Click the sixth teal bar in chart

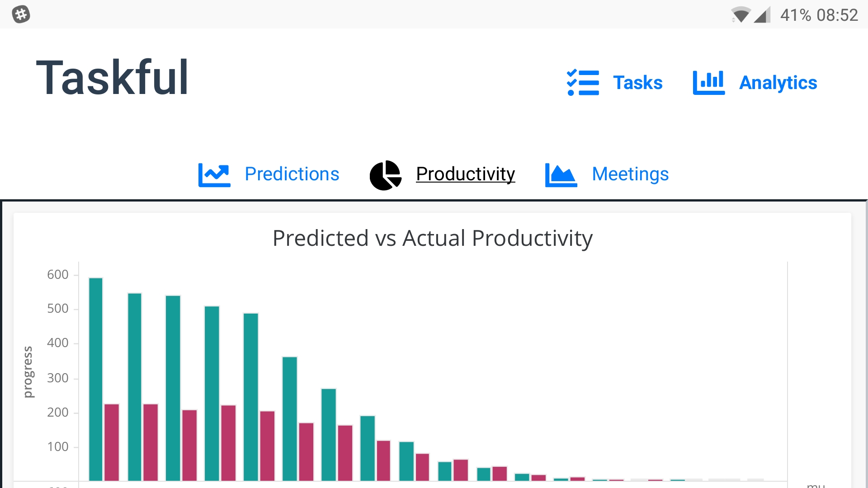pyautogui.click(x=290, y=418)
